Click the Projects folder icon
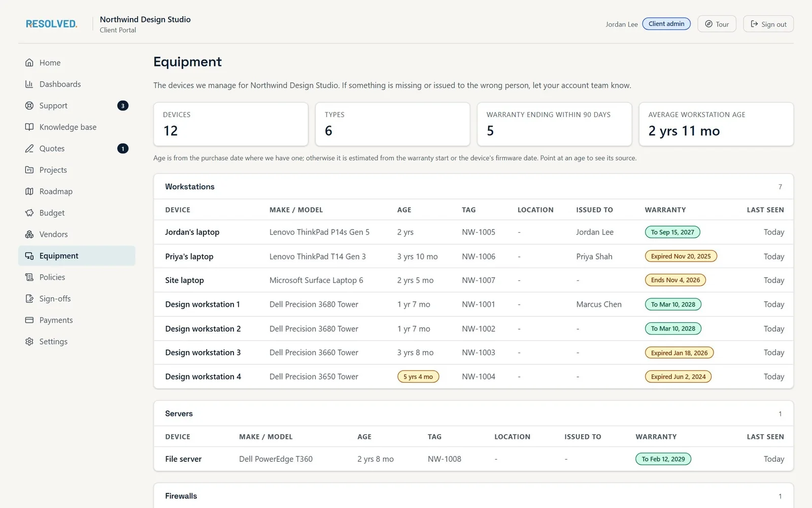Viewport: 812px width, 508px height. coord(29,170)
